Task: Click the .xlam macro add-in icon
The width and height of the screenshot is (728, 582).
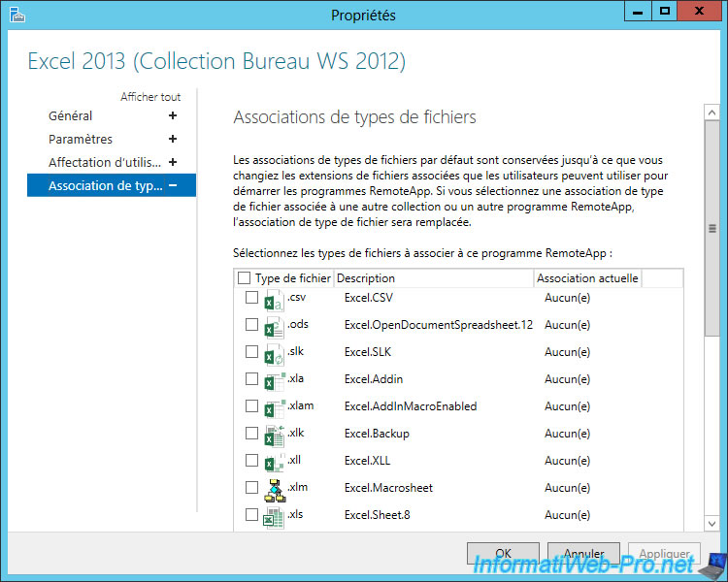Action: tap(274, 408)
